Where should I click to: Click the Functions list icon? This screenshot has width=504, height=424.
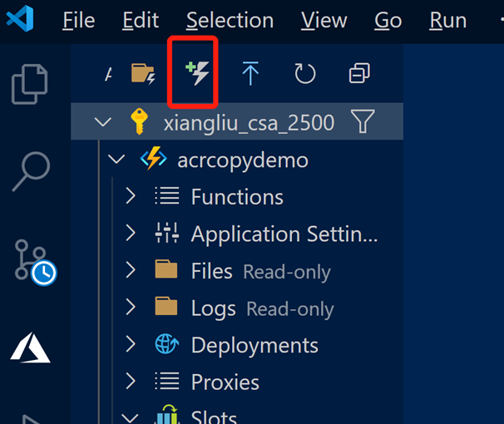click(x=167, y=195)
